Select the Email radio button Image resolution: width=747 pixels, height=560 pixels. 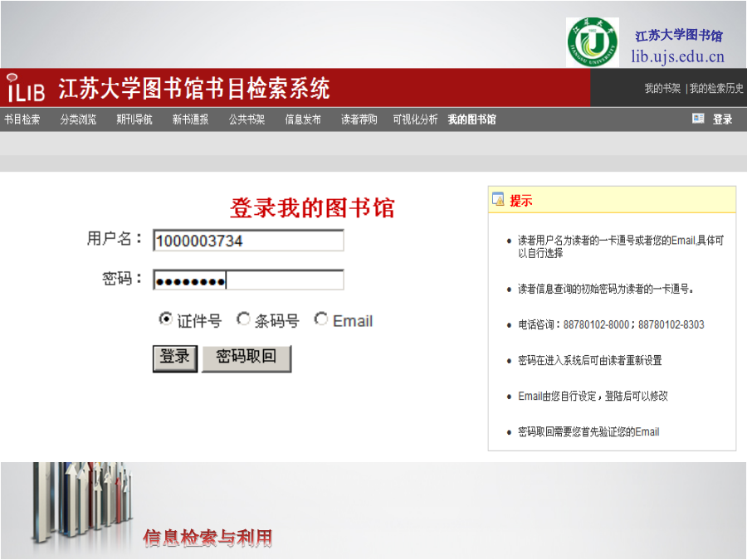pyautogui.click(x=321, y=319)
